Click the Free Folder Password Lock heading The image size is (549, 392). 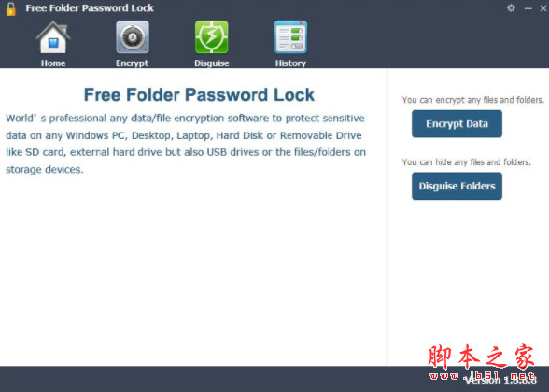pos(199,95)
